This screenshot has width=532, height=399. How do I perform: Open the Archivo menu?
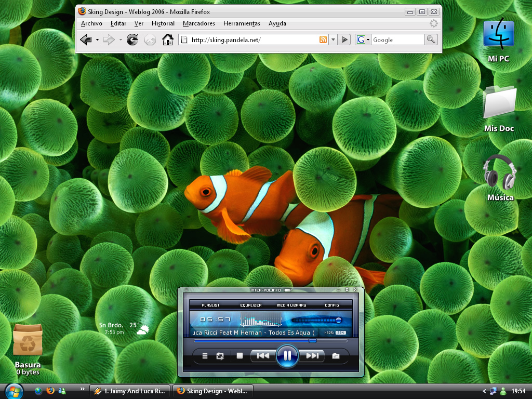tap(91, 23)
